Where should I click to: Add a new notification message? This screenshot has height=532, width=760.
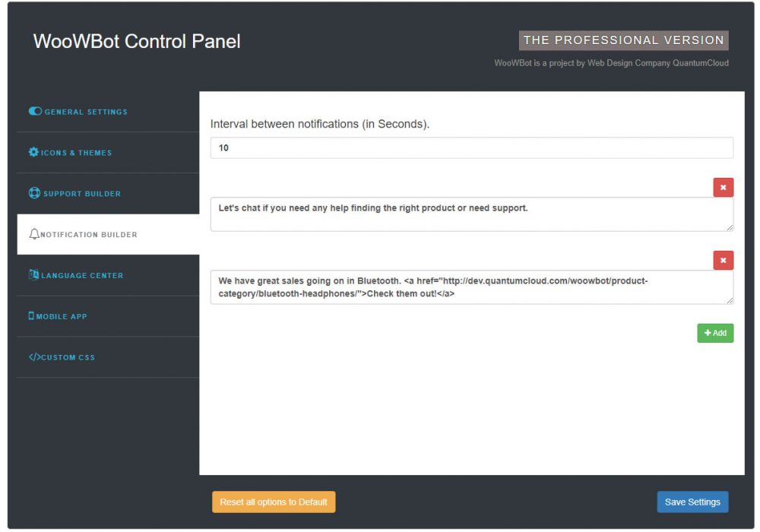pos(715,332)
